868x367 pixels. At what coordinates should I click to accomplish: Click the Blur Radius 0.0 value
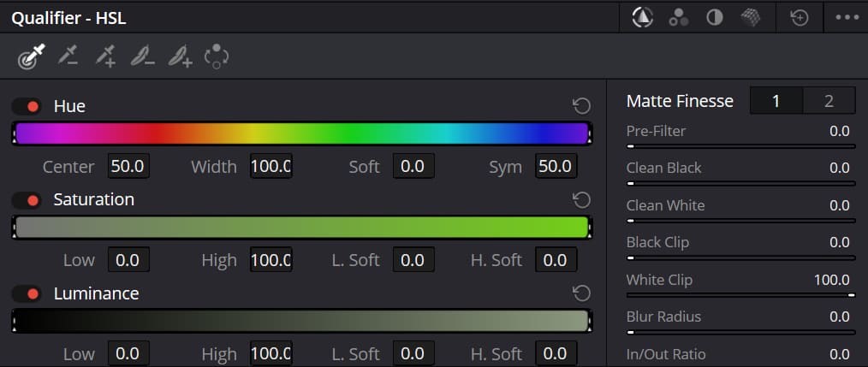point(839,317)
